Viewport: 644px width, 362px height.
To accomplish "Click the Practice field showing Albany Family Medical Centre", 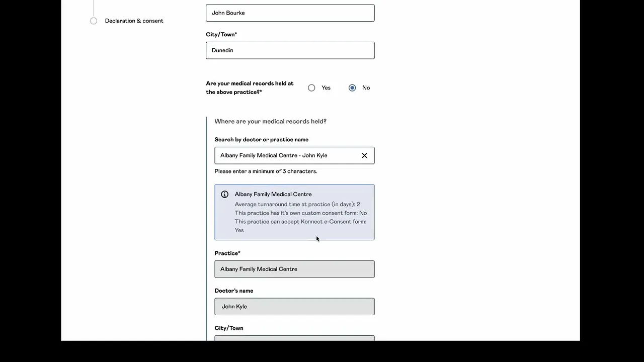I will (x=294, y=269).
